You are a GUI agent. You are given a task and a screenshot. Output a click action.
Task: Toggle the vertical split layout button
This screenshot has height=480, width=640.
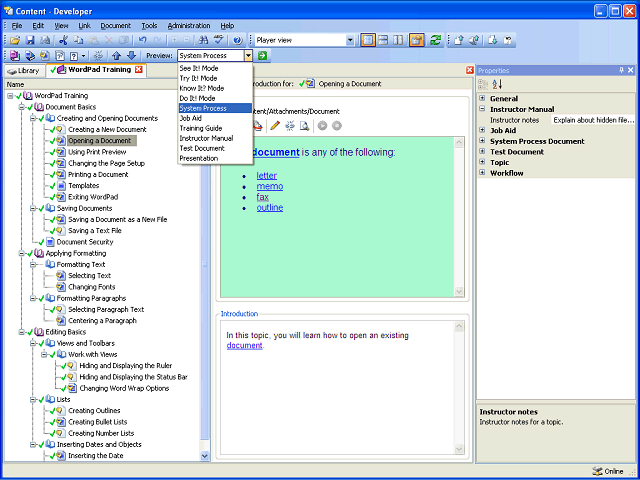(398, 40)
